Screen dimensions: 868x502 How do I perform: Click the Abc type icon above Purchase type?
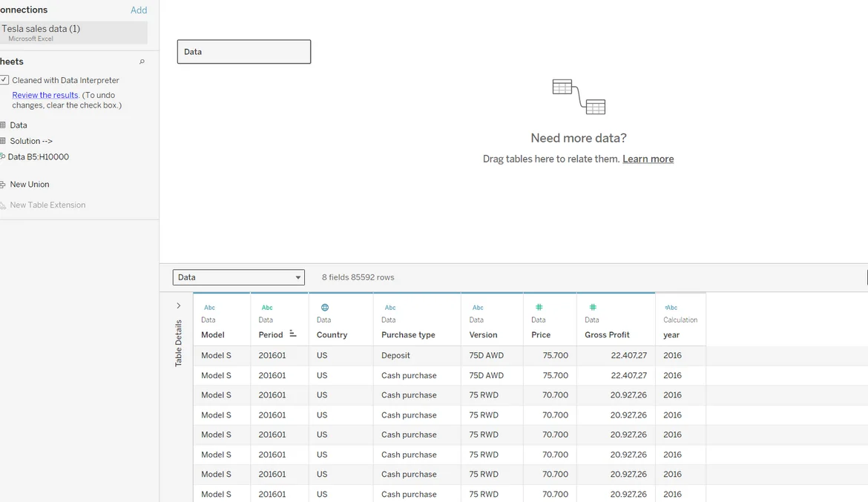[390, 307]
